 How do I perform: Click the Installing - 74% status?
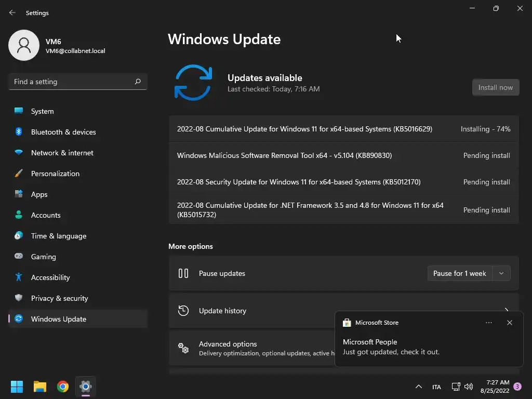[485, 129]
